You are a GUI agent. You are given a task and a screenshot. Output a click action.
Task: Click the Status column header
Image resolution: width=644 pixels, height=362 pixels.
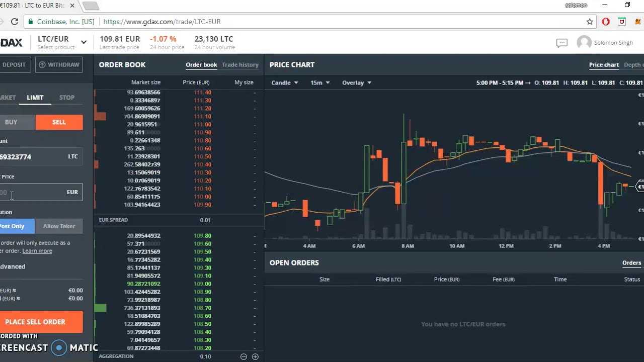(x=632, y=280)
